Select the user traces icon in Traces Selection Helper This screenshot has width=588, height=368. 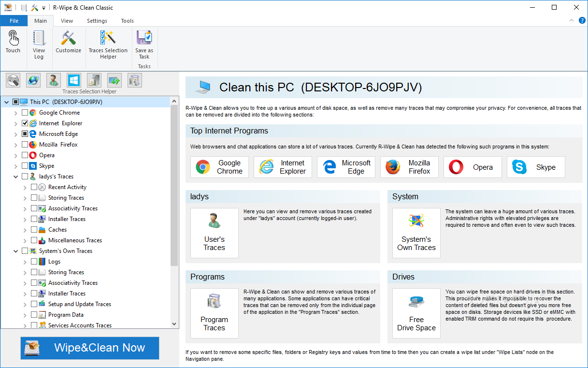(x=53, y=80)
